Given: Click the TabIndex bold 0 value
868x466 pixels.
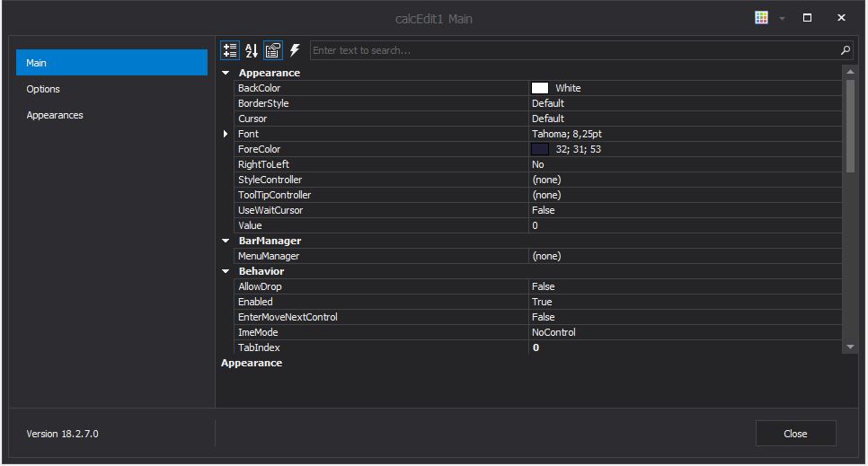Looking at the screenshot, I should (x=536, y=347).
